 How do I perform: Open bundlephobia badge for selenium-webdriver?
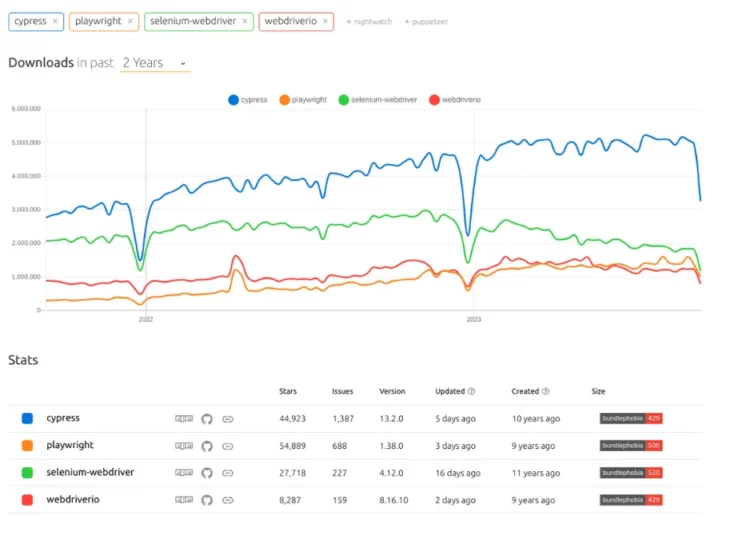point(631,473)
